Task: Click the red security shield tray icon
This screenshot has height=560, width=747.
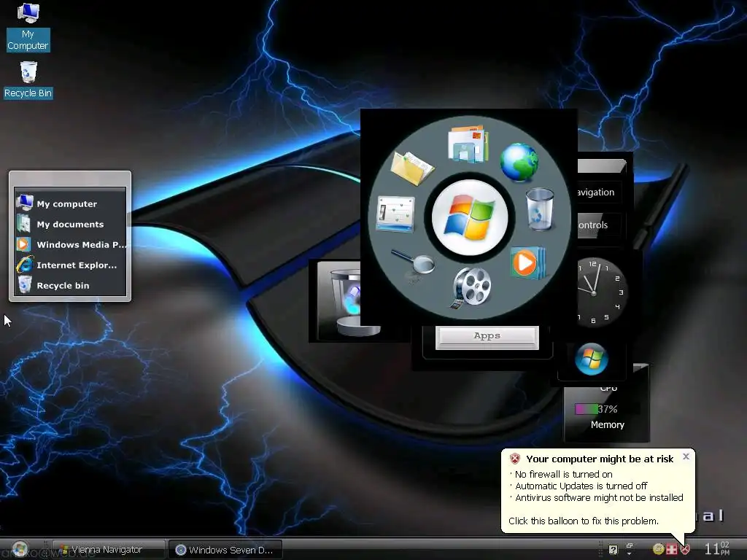Action: coord(685,550)
